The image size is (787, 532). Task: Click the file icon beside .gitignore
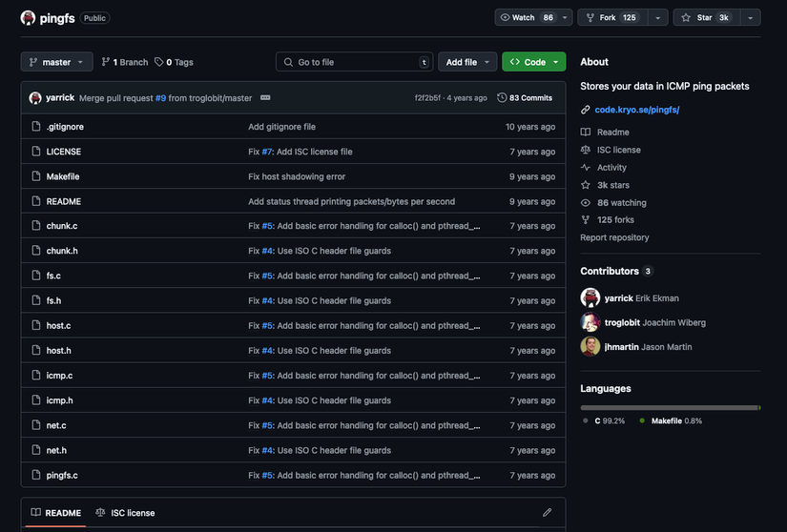pyautogui.click(x=35, y=127)
